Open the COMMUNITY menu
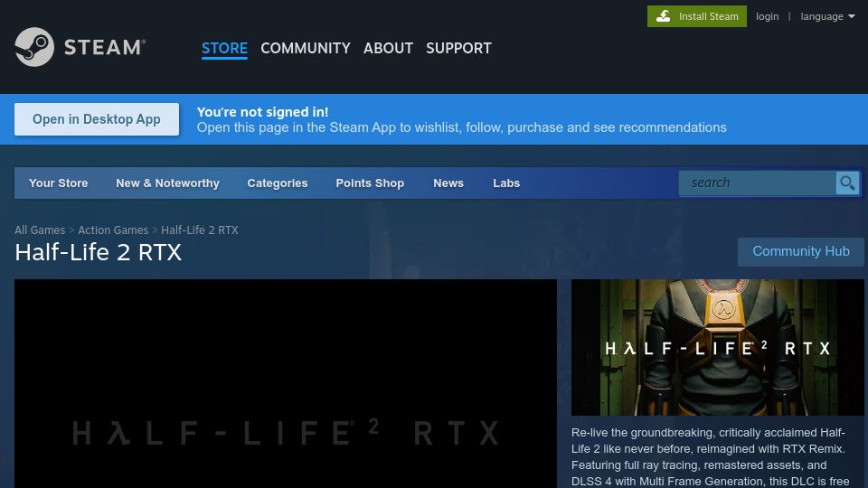Viewport: 868px width, 488px height. (x=305, y=48)
